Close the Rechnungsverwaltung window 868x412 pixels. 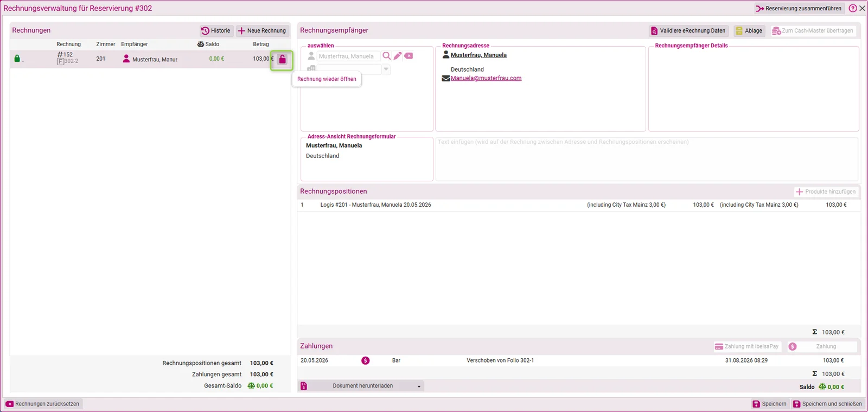(x=862, y=8)
